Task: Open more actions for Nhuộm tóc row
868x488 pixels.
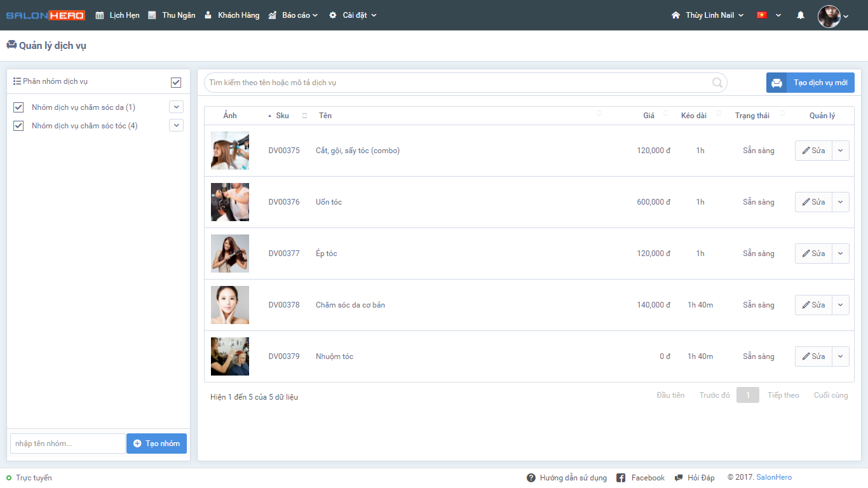Action: pyautogui.click(x=841, y=356)
